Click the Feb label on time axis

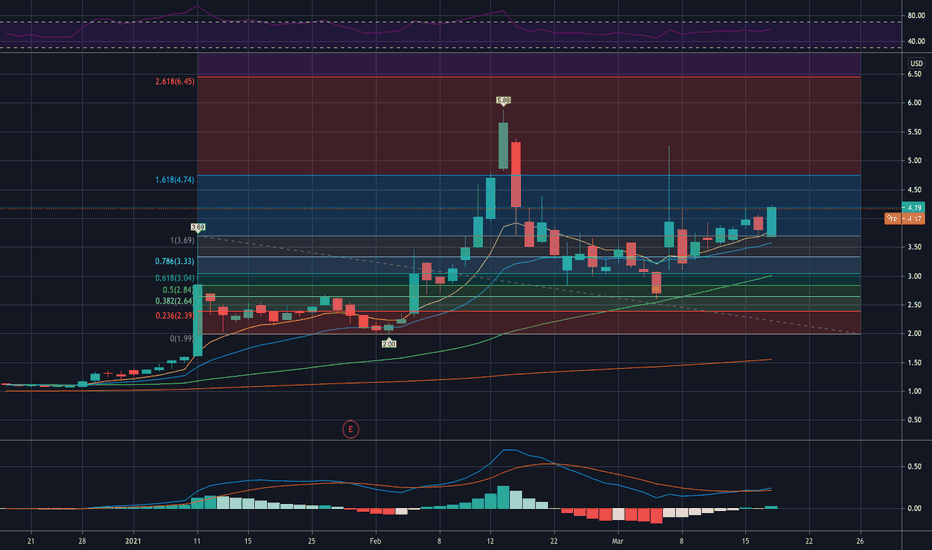(375, 541)
